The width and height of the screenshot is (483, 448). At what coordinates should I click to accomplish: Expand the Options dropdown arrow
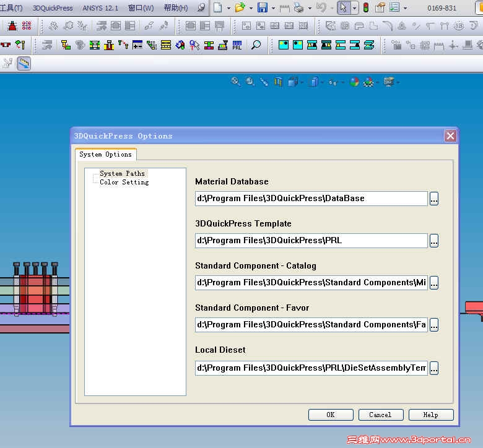click(405, 8)
